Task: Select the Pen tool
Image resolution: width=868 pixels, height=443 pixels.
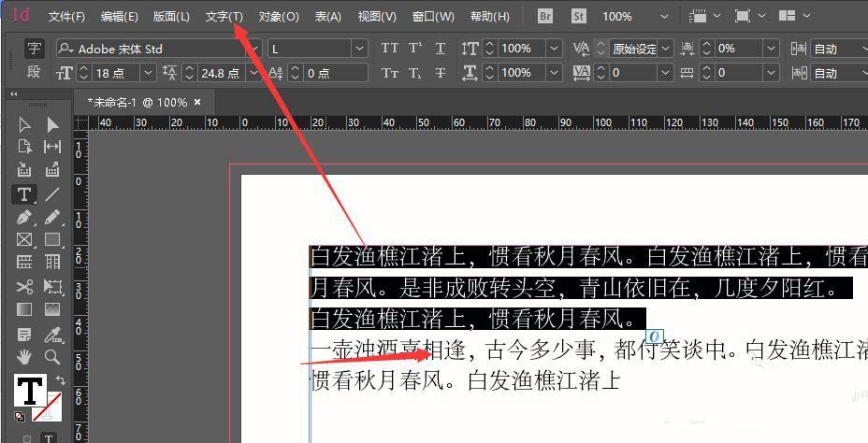Action: [24, 218]
